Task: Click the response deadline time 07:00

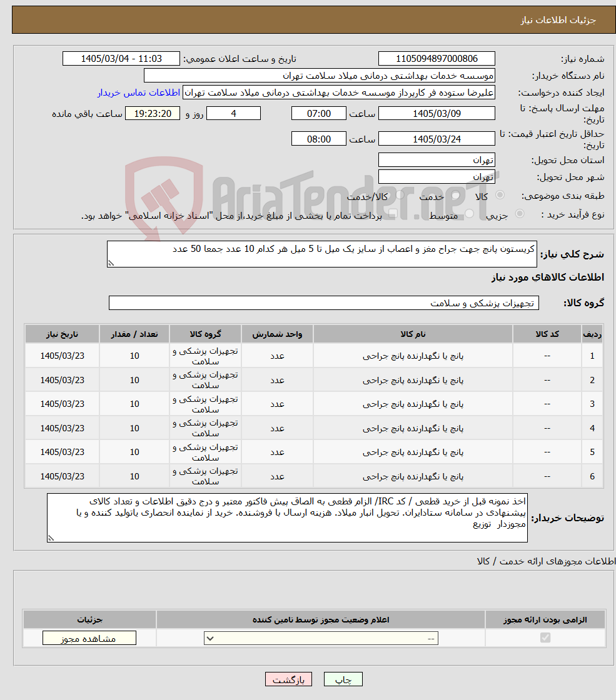Action: 318,113
